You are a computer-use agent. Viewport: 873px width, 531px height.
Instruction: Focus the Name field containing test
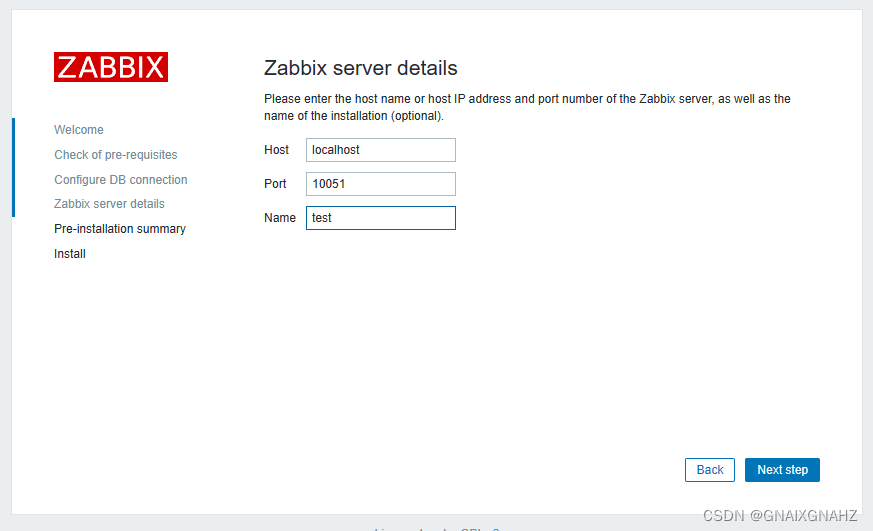380,218
